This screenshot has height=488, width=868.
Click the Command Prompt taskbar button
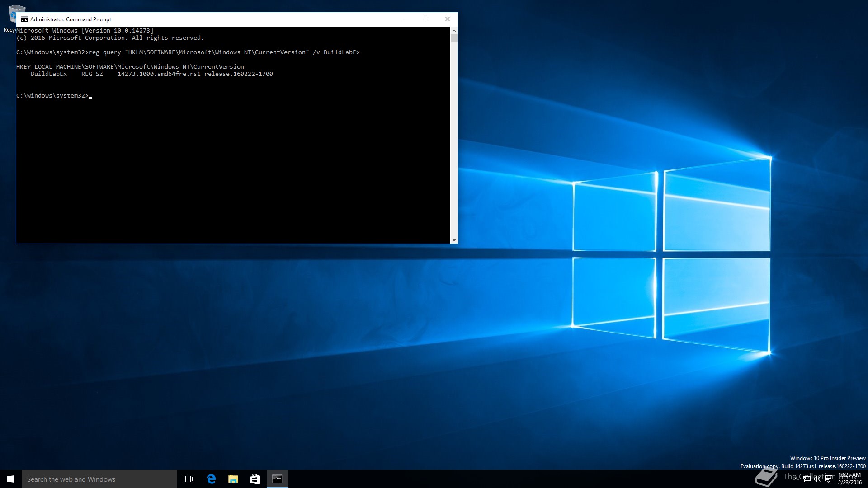[277, 479]
